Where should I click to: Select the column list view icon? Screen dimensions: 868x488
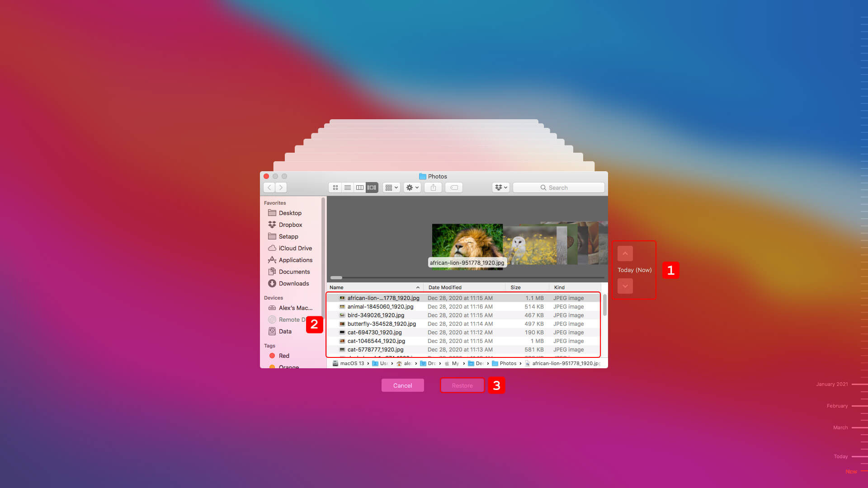click(359, 188)
